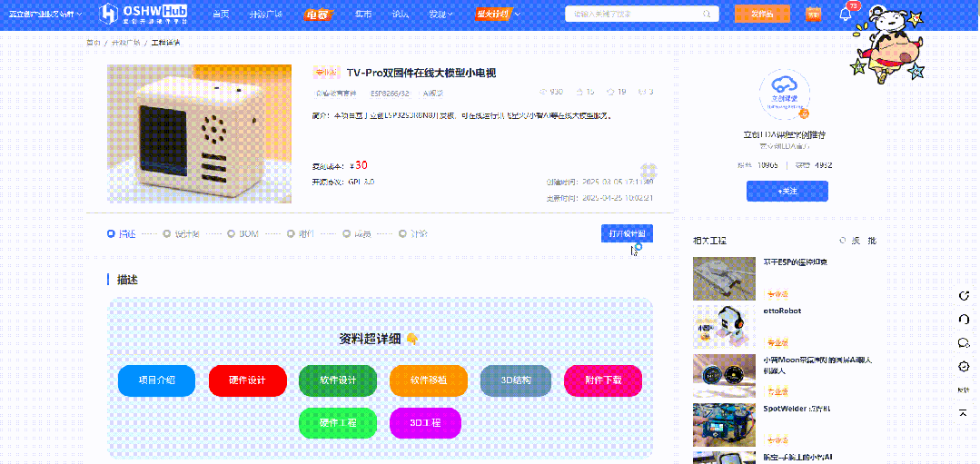This screenshot has width=980, height=464.
Task: Click the fork count icon showing 3
Action: pos(642,92)
